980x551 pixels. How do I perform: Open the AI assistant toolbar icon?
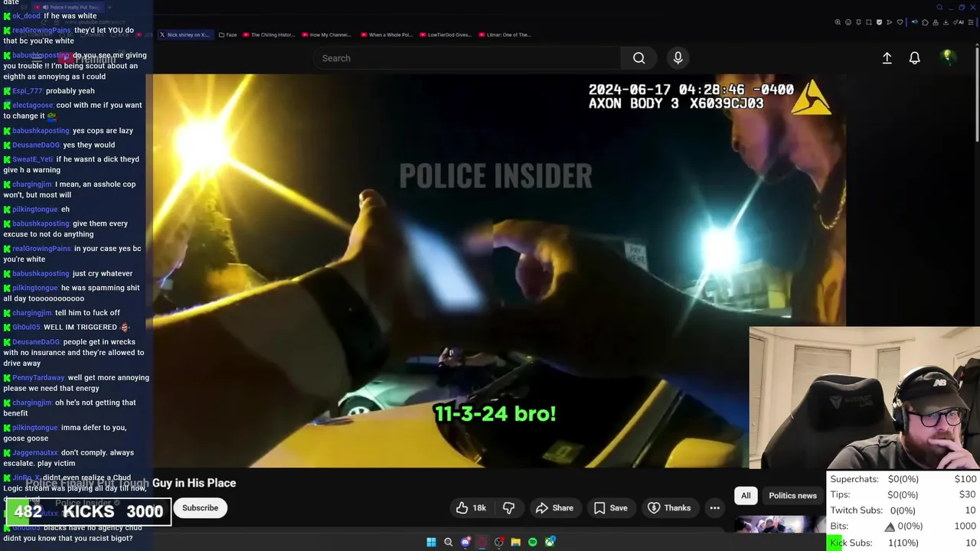(959, 22)
